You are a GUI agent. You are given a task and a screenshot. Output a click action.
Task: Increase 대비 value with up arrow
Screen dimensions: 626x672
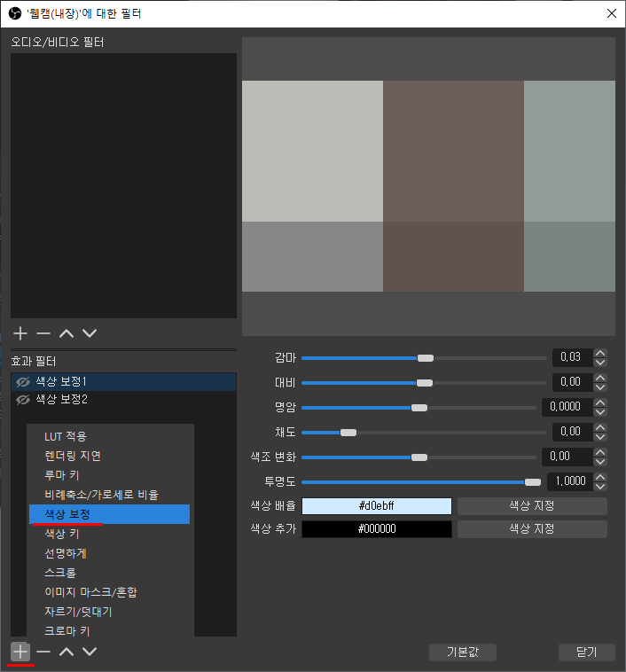coord(600,378)
